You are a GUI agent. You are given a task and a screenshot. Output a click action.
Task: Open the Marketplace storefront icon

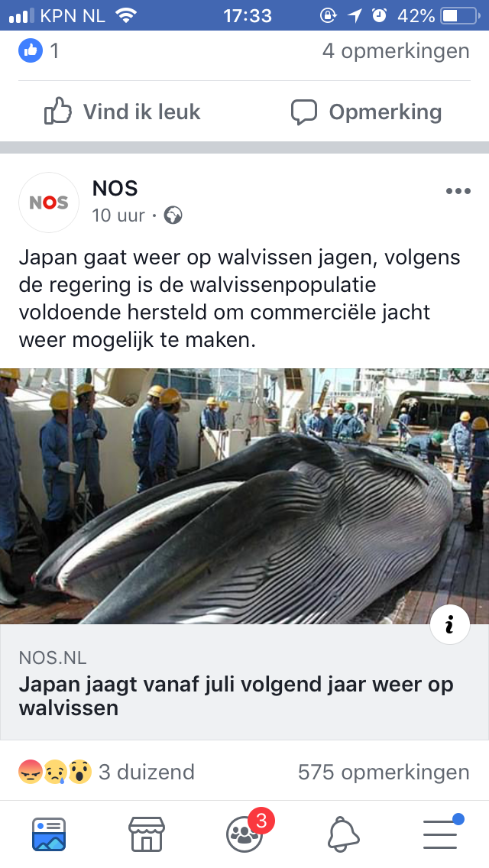pyautogui.click(x=146, y=834)
